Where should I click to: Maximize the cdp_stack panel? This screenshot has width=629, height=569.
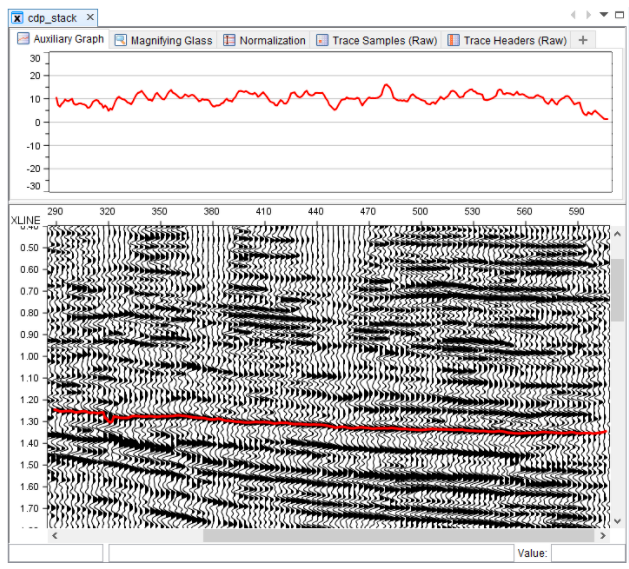[619, 15]
